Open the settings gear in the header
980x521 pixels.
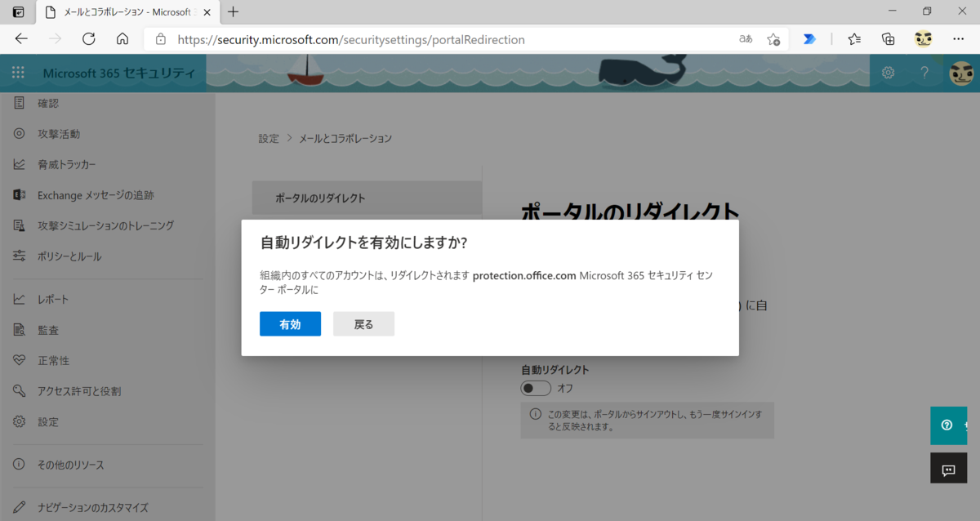pyautogui.click(x=888, y=73)
